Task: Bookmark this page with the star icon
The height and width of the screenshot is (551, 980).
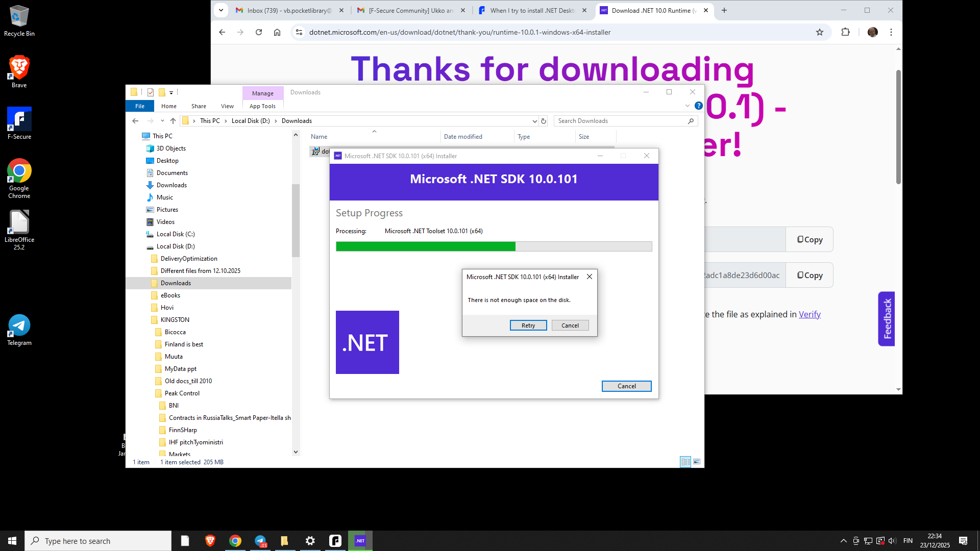Action: pyautogui.click(x=820, y=32)
